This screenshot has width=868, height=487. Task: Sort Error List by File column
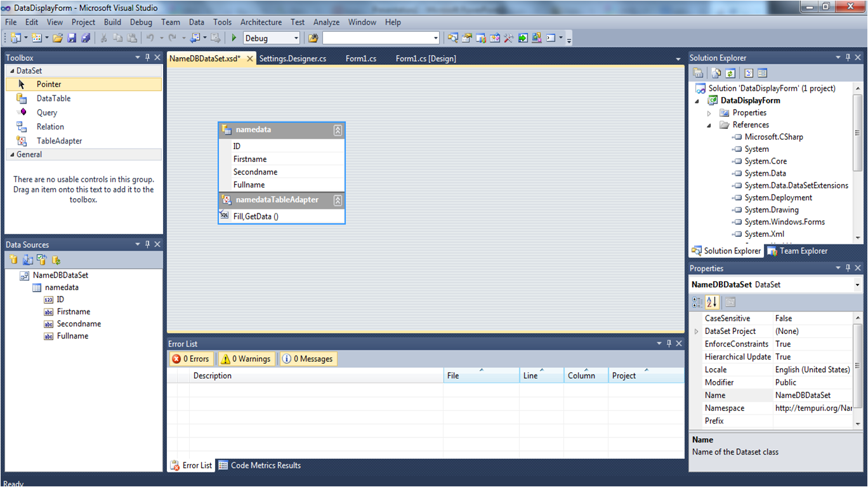click(481, 376)
